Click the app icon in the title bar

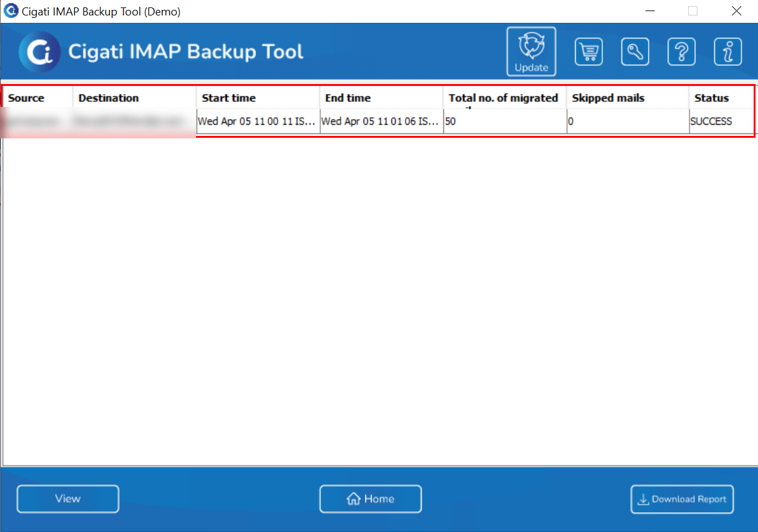tap(11, 11)
